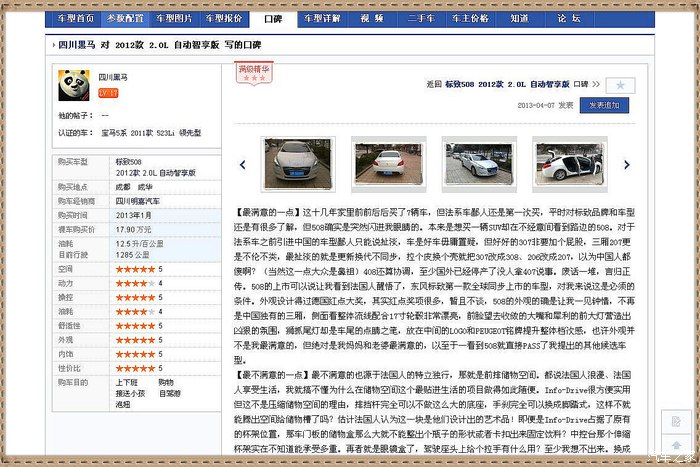Viewport: 700px width, 467px height.
Task: Open the 车型首页 tab
Action: (x=76, y=18)
